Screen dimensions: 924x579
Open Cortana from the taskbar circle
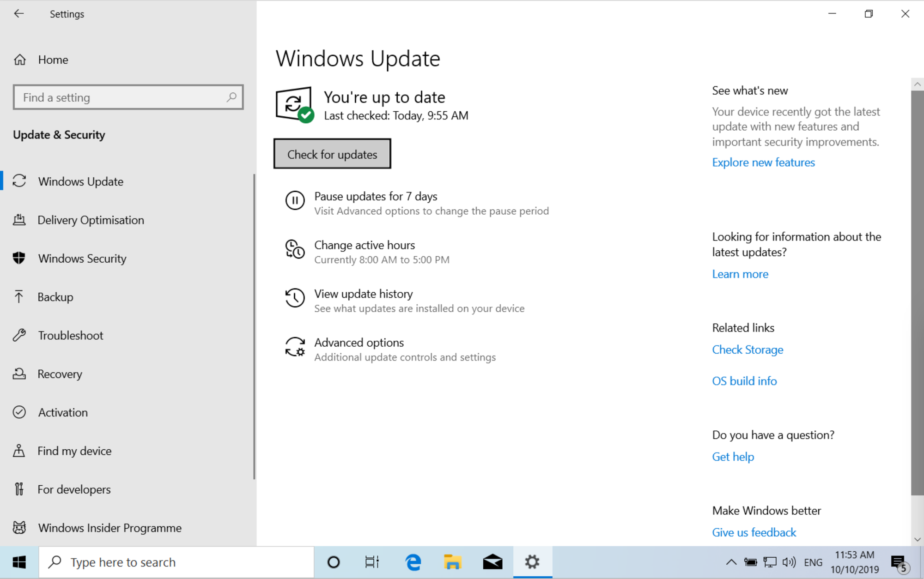pyautogui.click(x=334, y=562)
